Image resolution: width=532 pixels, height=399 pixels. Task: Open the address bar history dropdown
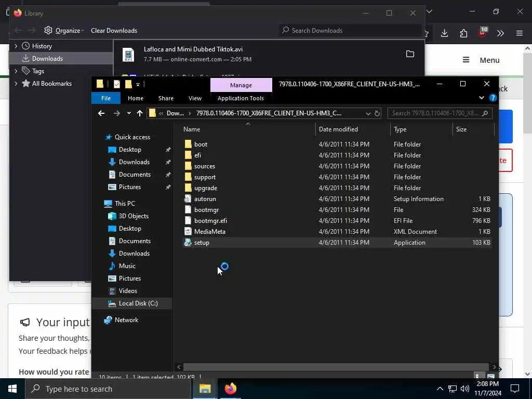click(368, 114)
